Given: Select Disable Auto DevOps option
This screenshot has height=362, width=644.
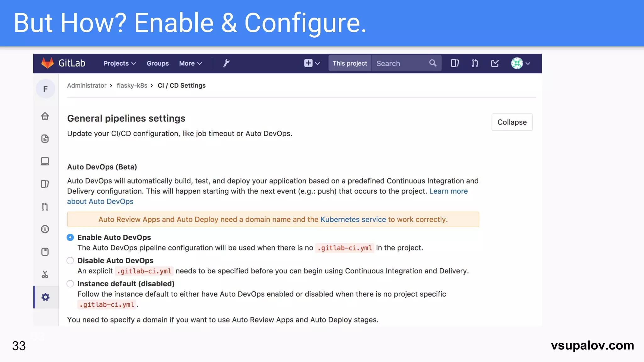Looking at the screenshot, I should point(70,261).
